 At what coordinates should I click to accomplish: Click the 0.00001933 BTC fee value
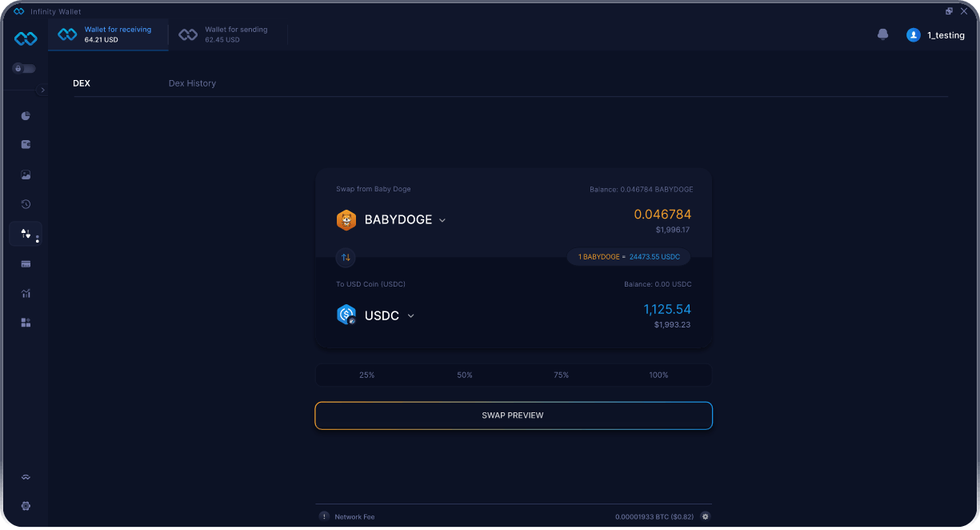[x=654, y=517]
